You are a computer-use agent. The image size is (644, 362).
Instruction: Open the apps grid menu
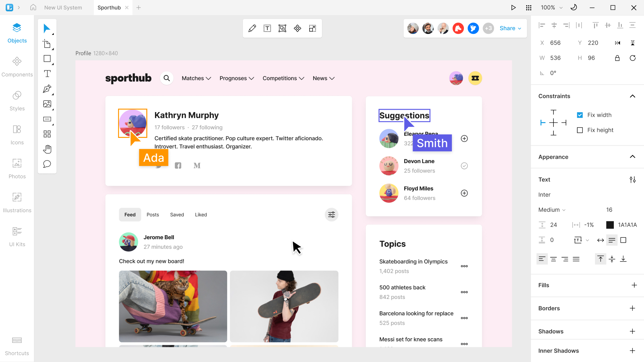[x=529, y=8]
